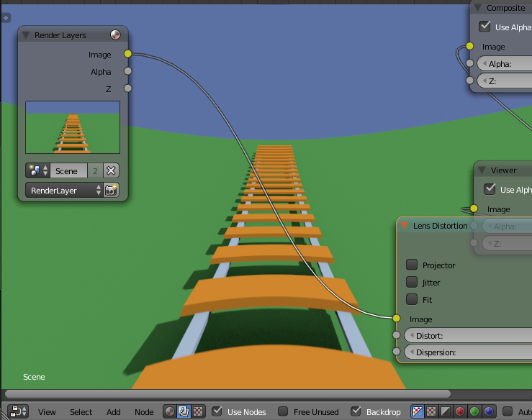Viewport: 532px width, 420px height.
Task: Show backdrop green channel
Action: pos(474,411)
